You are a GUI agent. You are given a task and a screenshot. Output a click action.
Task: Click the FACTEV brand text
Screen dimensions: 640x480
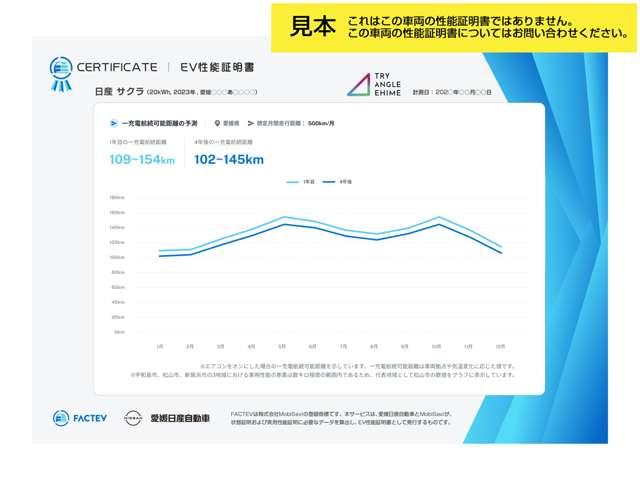[90, 418]
